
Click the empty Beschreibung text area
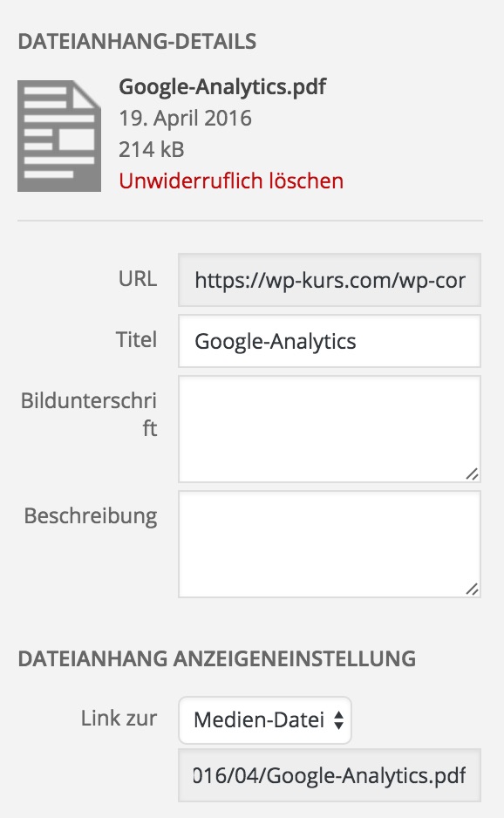[x=330, y=543]
